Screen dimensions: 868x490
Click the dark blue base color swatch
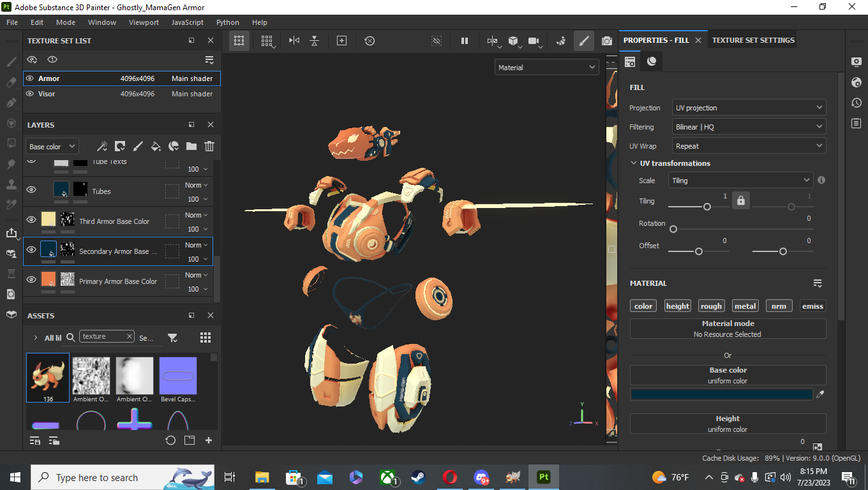(721, 394)
